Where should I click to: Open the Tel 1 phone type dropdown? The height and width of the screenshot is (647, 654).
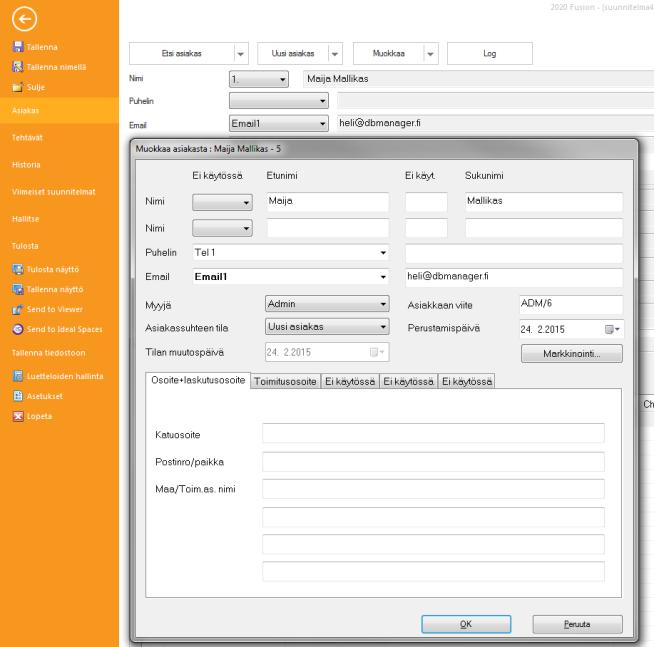point(291,253)
